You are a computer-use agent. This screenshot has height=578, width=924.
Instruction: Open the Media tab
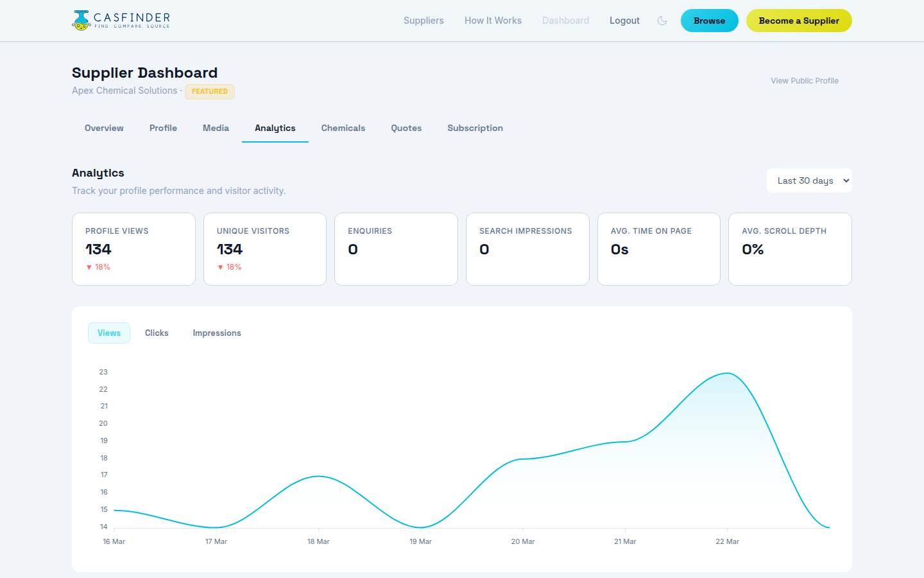[x=216, y=128]
